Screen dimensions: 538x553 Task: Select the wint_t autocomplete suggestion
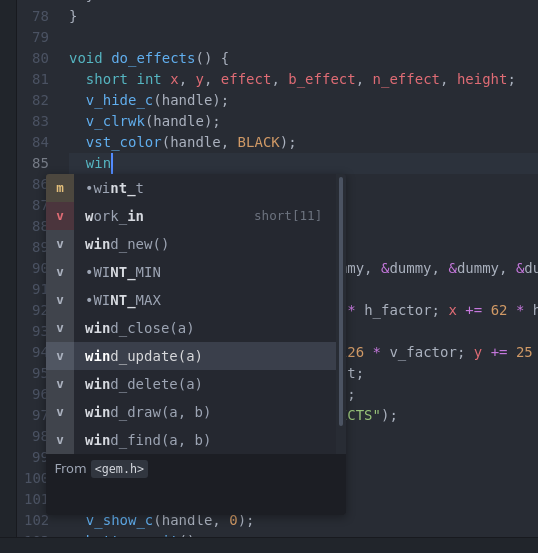pos(191,188)
